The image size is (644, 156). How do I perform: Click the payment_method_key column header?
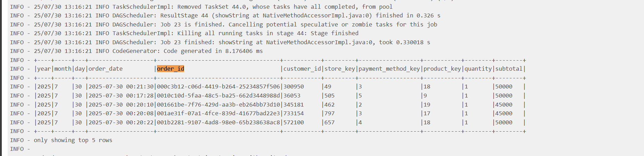(389, 69)
